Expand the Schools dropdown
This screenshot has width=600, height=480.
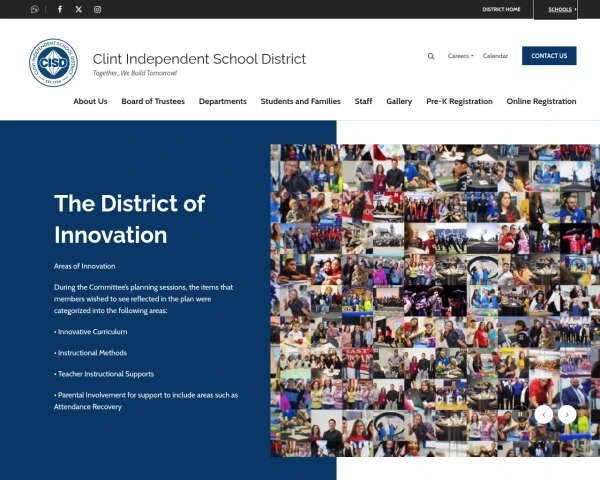tap(562, 9)
